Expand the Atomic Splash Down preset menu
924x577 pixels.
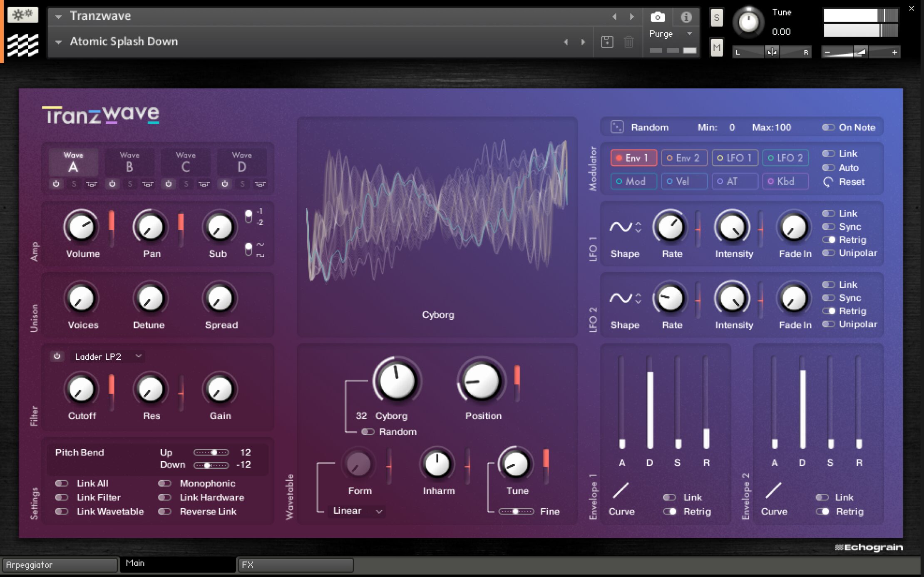click(x=59, y=42)
